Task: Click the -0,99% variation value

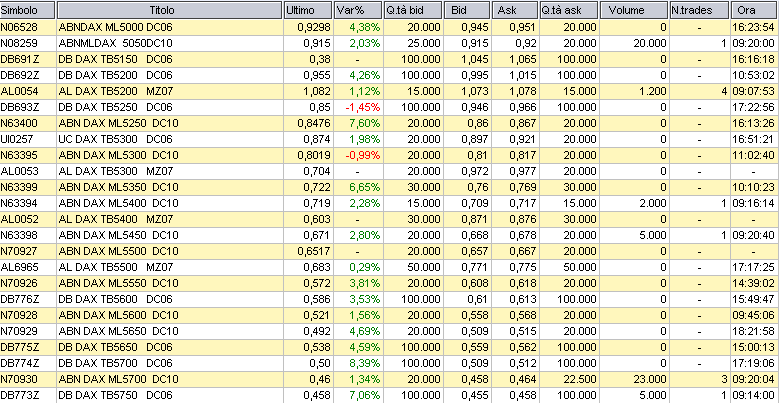Action: [x=364, y=155]
